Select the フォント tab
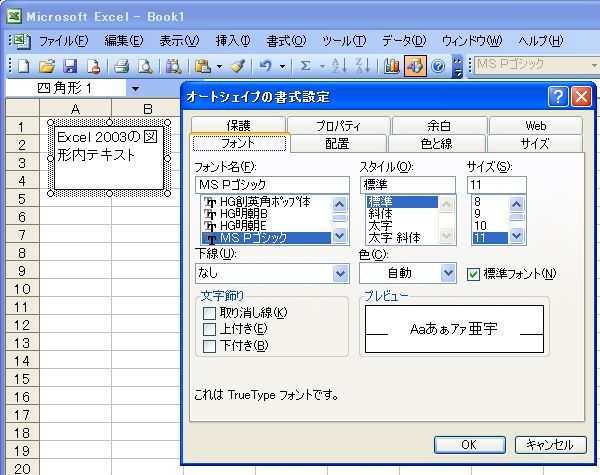 tap(240, 144)
